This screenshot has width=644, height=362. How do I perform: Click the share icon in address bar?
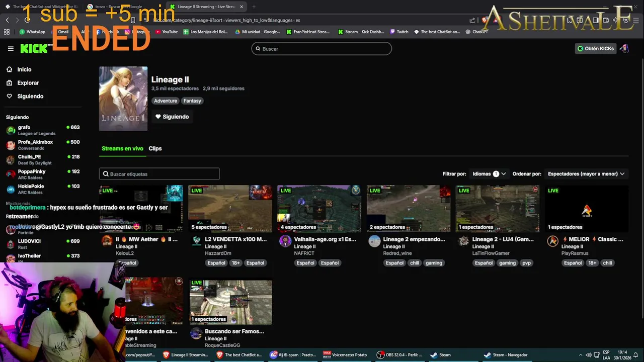click(x=472, y=20)
